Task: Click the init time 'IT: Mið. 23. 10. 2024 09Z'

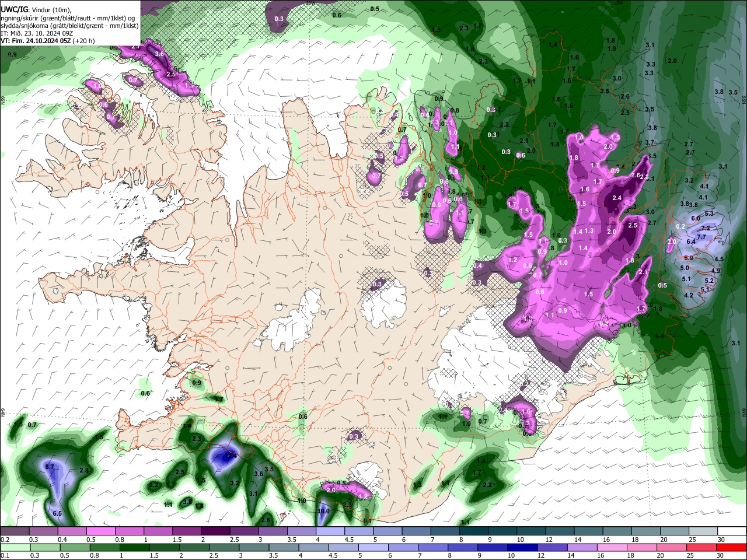Action: click(37, 33)
